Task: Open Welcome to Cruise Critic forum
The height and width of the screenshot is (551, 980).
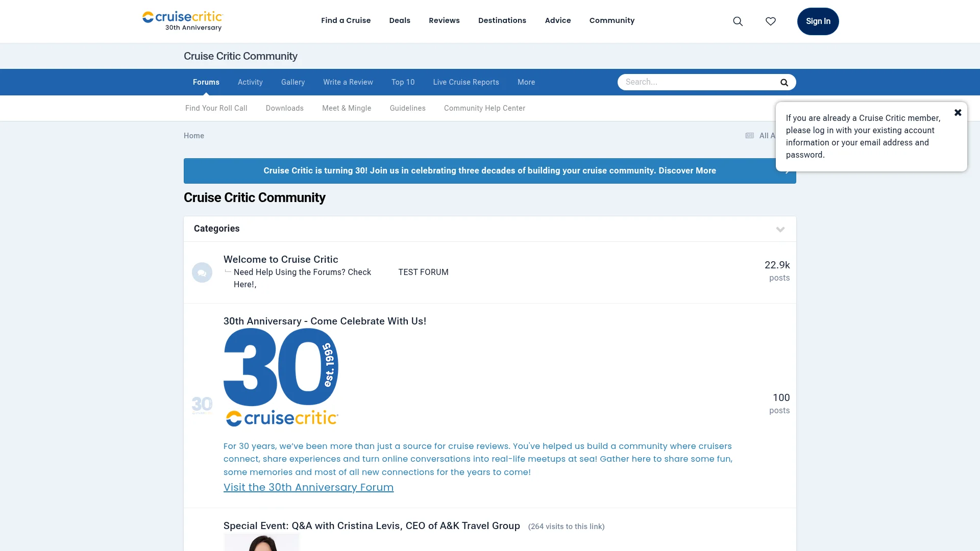Action: point(281,259)
